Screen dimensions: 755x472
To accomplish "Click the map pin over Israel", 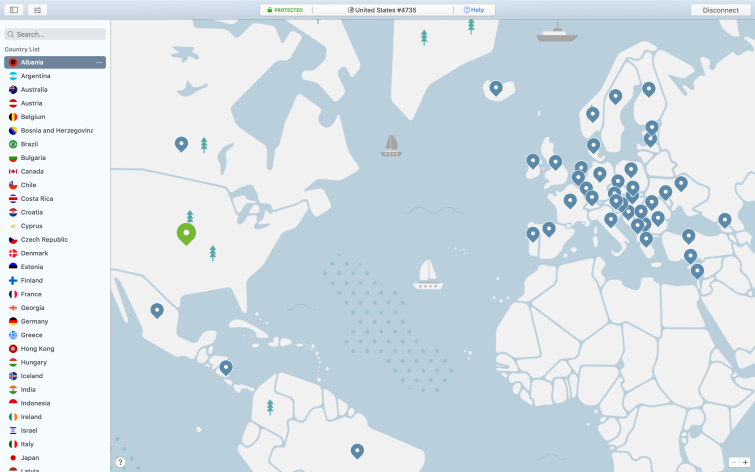I will pos(697,271).
